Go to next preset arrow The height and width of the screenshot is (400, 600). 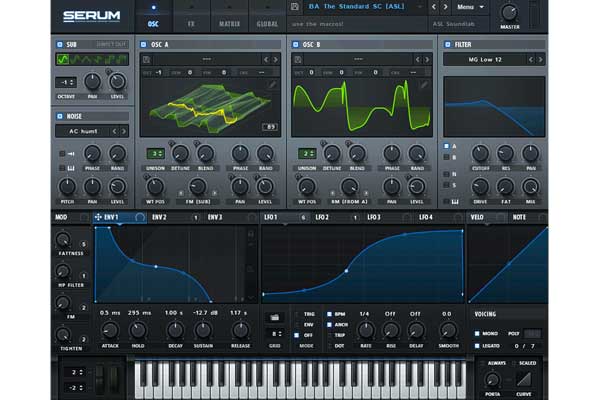pos(445,7)
